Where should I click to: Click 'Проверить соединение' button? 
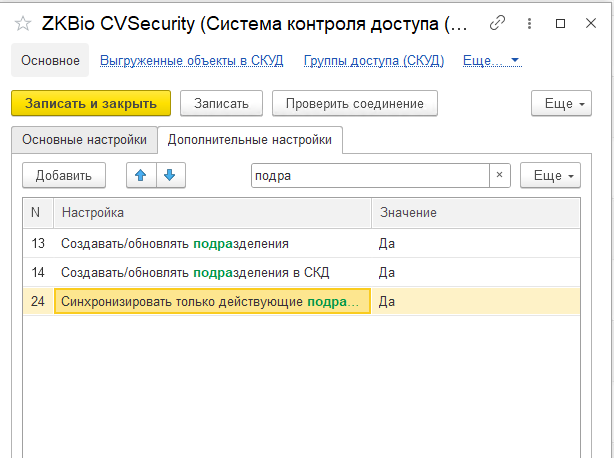[x=354, y=103]
